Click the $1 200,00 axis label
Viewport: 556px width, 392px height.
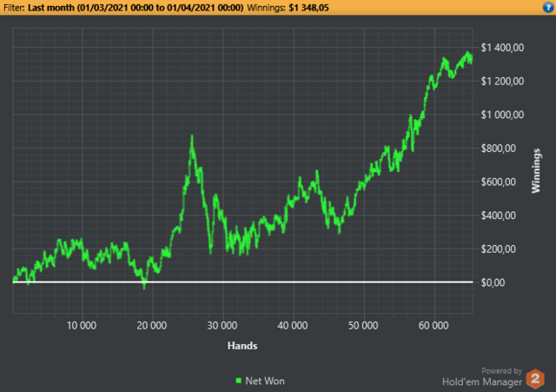coord(502,81)
